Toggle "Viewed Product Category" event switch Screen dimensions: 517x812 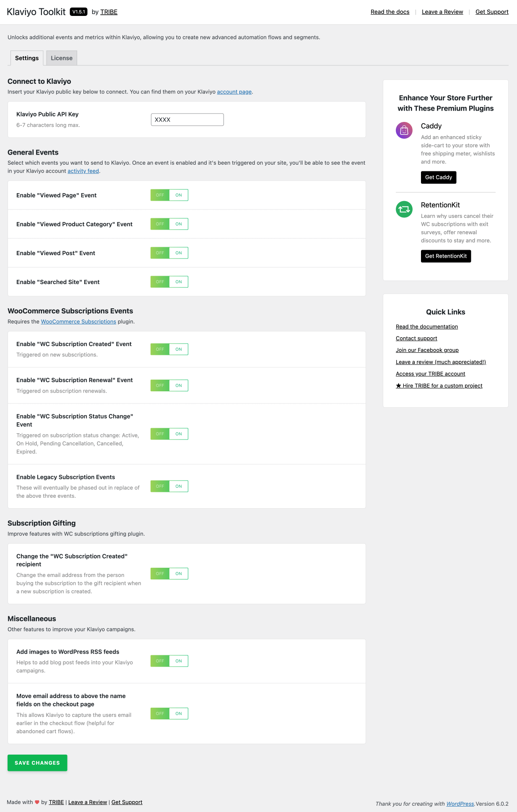coord(169,224)
